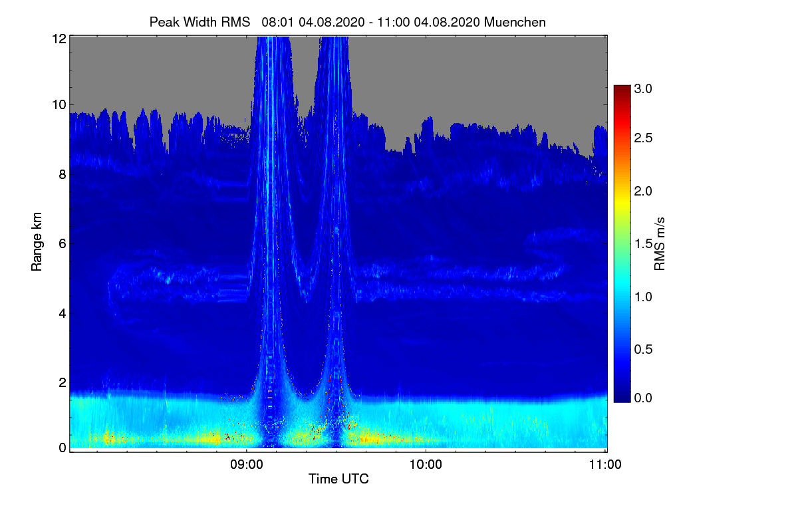
Task: Click the '8' range axis label
Action: click(63, 174)
